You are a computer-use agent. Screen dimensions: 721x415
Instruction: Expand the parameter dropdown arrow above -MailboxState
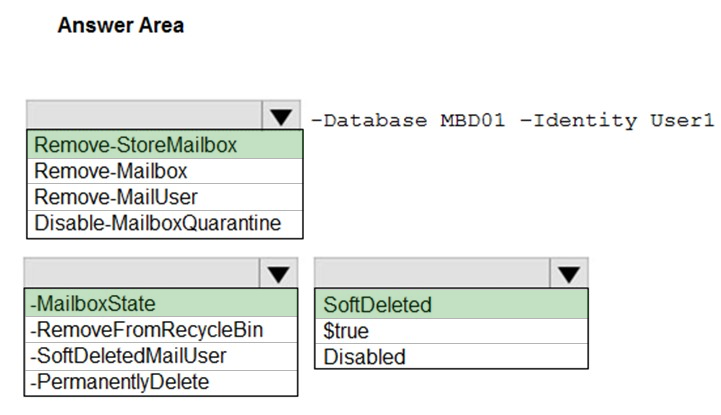pos(278,273)
